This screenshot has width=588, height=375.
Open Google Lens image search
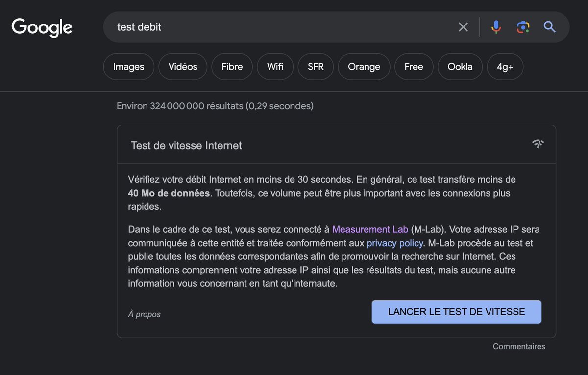coord(523,27)
